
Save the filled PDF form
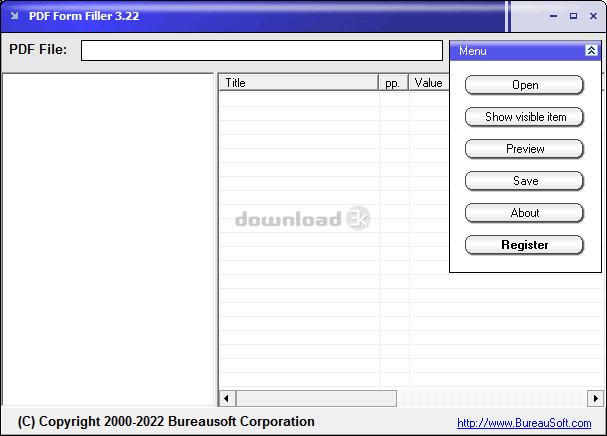tap(525, 181)
